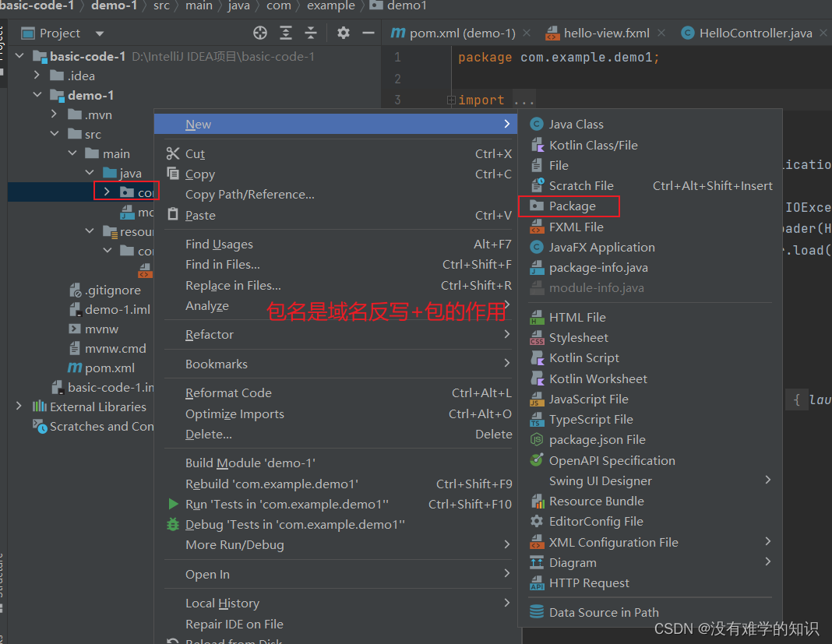832x644 pixels.
Task: Open the Bookmarks submenu
Action: point(335,364)
